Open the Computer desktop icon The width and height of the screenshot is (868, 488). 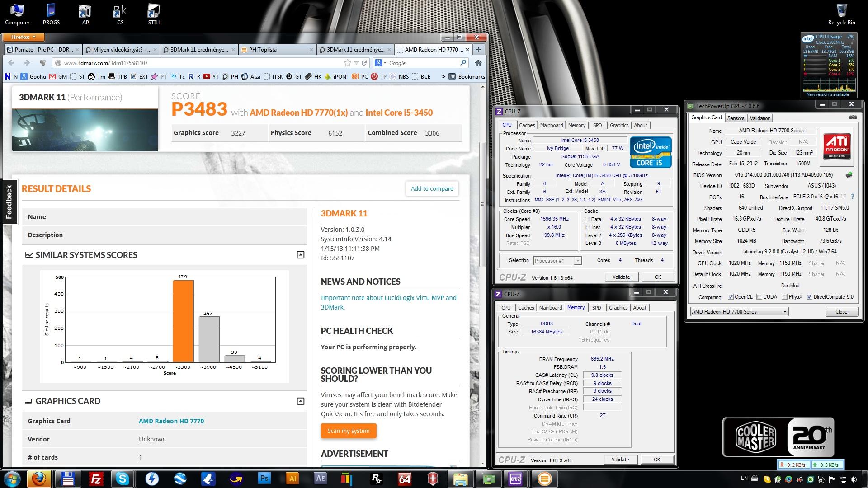pos(17,14)
